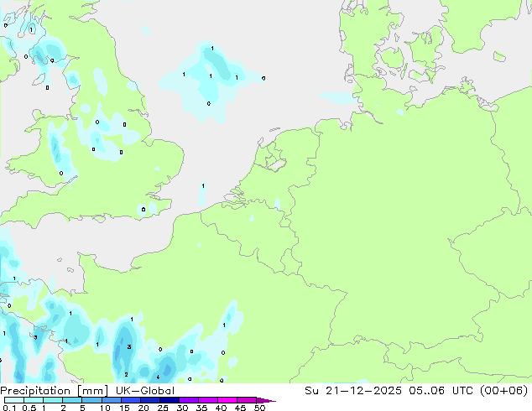
Task: Click the 20–25 mm legend color box
Action: (149, 400)
